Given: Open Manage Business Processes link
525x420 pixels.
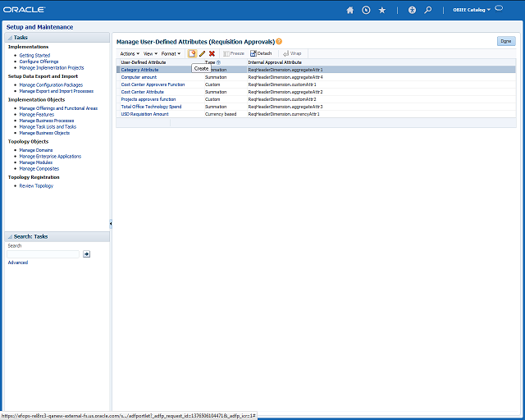Looking at the screenshot, I should [x=47, y=121].
